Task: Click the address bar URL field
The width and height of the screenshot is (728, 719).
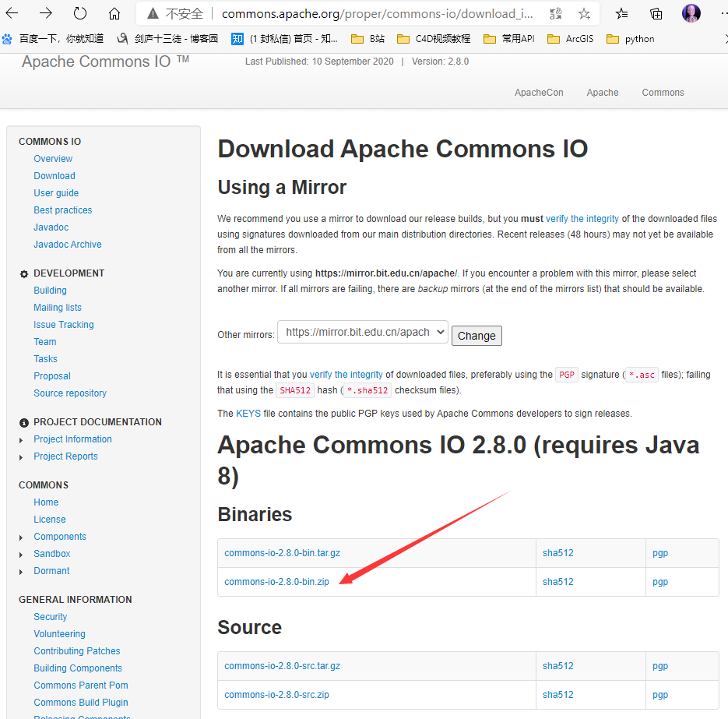Action: pos(374,13)
